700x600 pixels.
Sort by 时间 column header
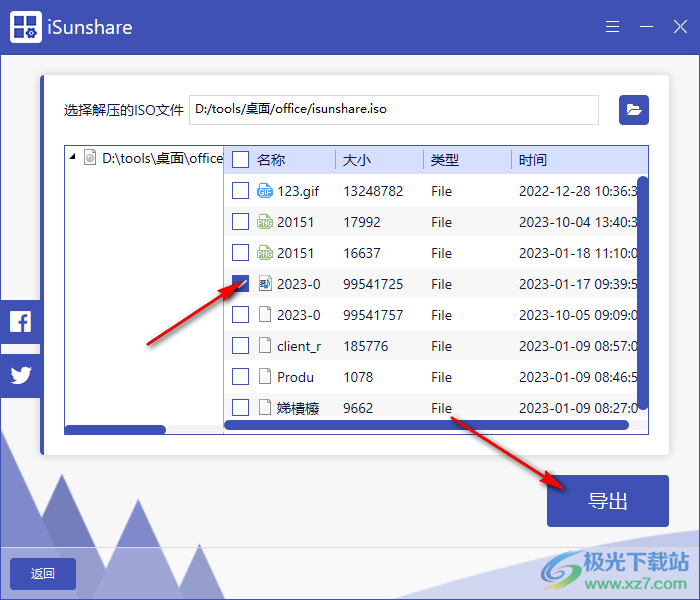coord(533,160)
